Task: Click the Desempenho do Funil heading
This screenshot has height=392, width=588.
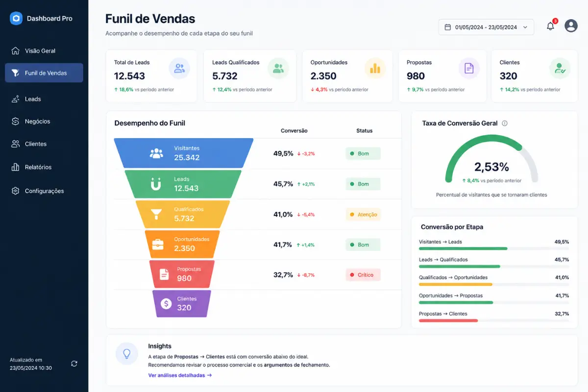Action: click(x=150, y=123)
